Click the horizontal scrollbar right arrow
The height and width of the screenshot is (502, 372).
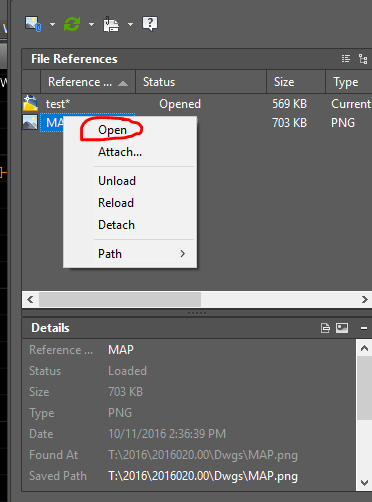tap(364, 299)
